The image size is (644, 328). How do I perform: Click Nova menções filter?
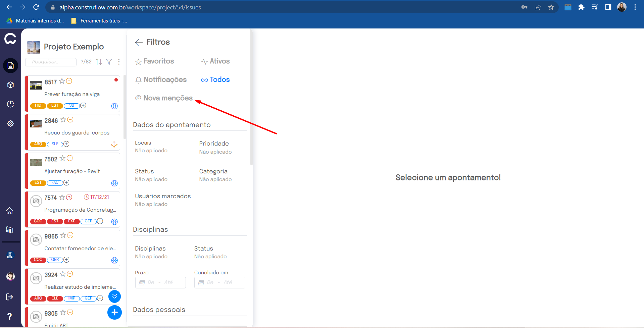164,98
